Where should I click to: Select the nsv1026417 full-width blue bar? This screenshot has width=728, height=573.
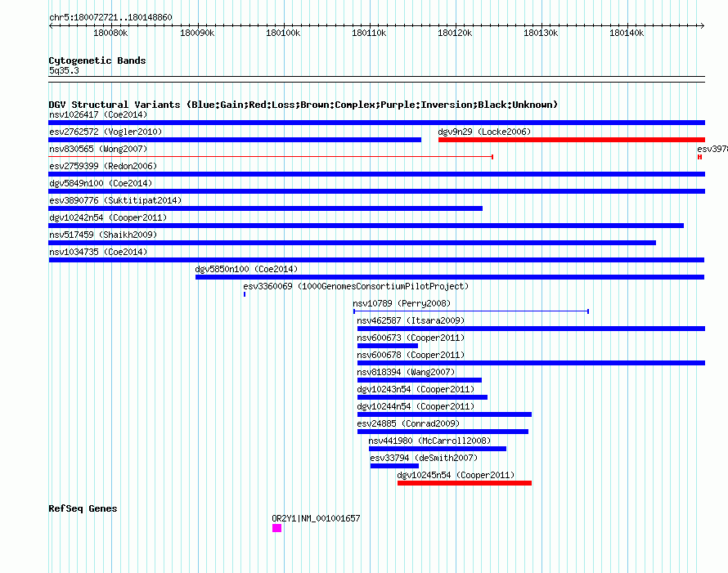tap(377, 123)
